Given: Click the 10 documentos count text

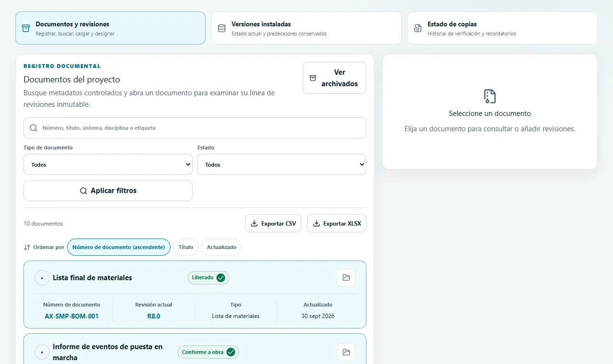Looking at the screenshot, I should pyautogui.click(x=43, y=224).
